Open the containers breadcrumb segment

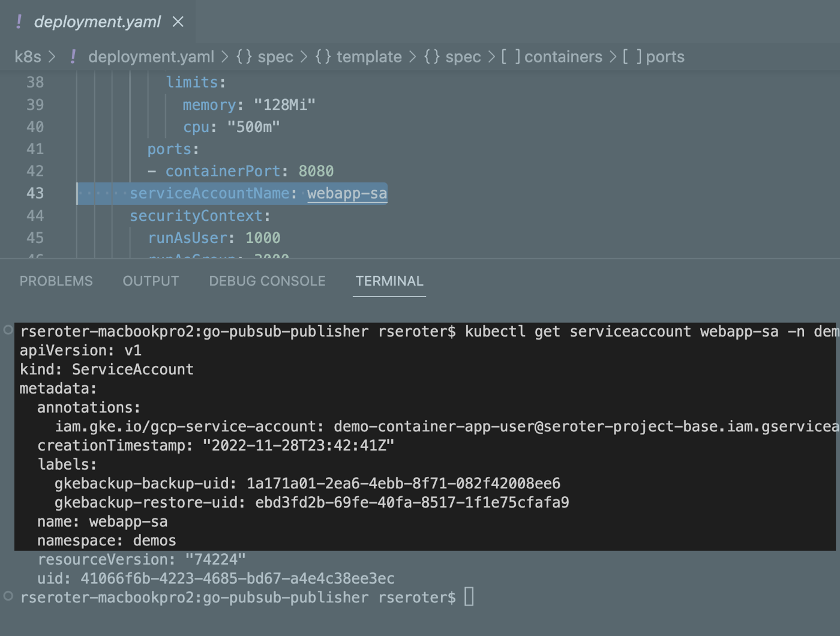[562, 56]
